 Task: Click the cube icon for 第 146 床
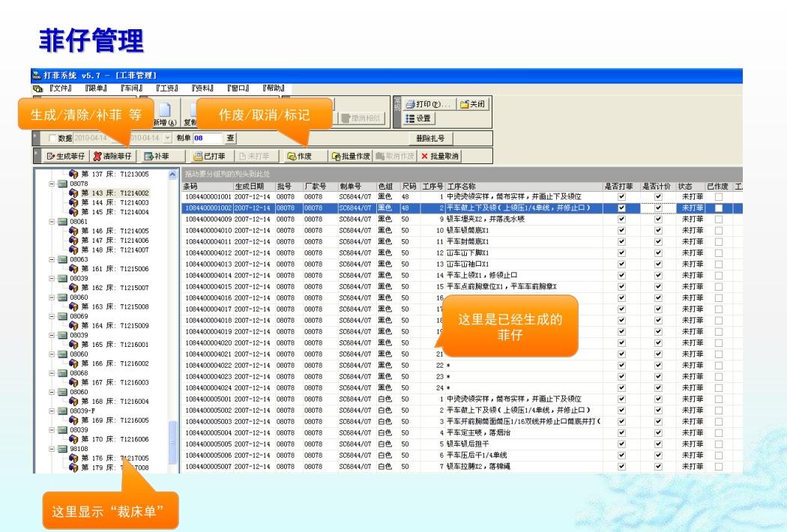(x=73, y=231)
